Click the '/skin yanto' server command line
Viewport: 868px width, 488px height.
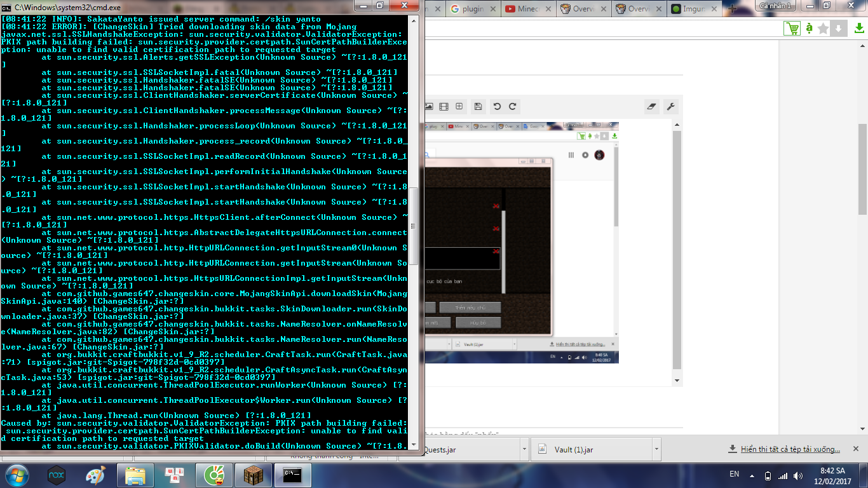coord(161,19)
